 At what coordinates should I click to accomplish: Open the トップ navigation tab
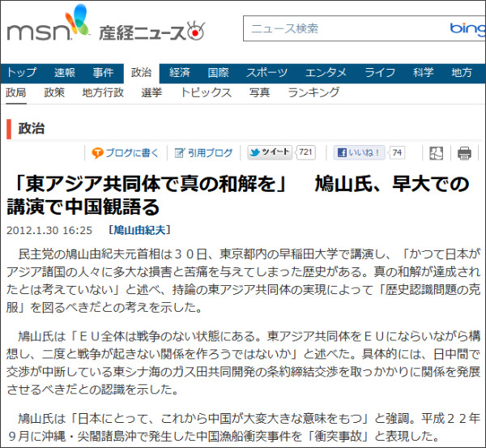[22, 73]
